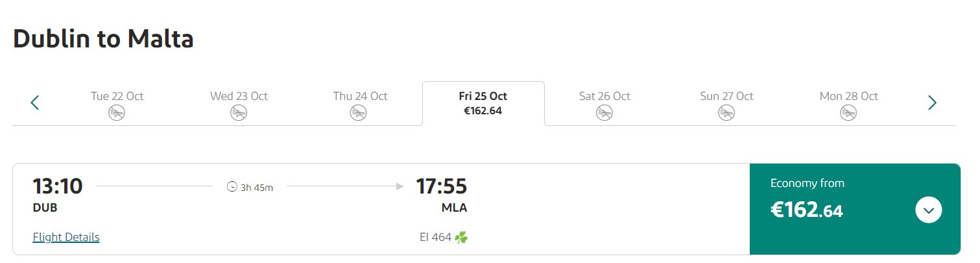
Task: Go to next week of dates
Action: (932, 103)
